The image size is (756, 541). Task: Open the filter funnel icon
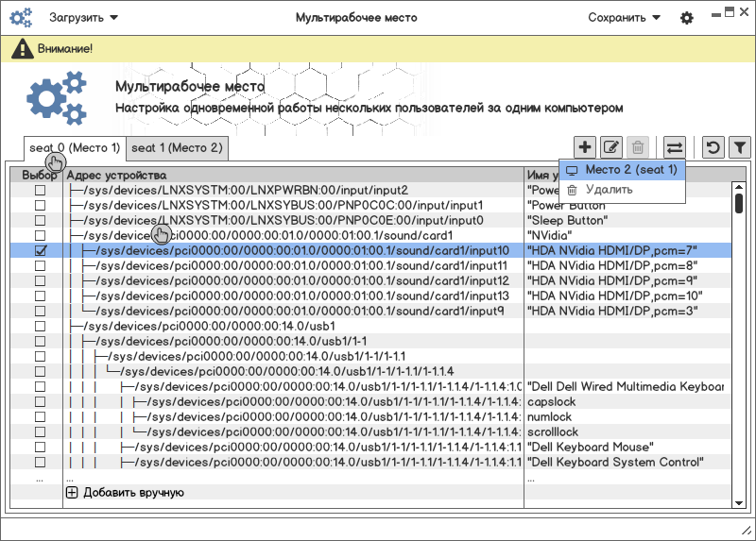click(x=740, y=147)
